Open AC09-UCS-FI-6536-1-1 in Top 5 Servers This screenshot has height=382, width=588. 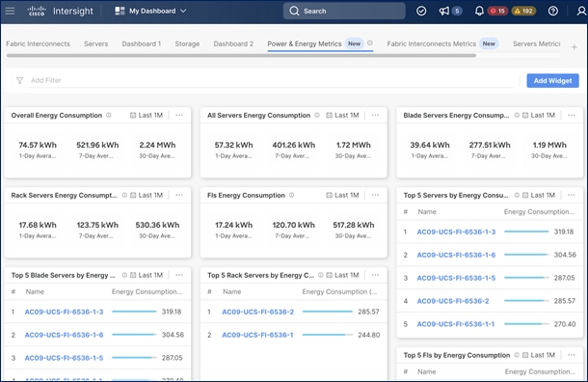pyautogui.click(x=456, y=324)
